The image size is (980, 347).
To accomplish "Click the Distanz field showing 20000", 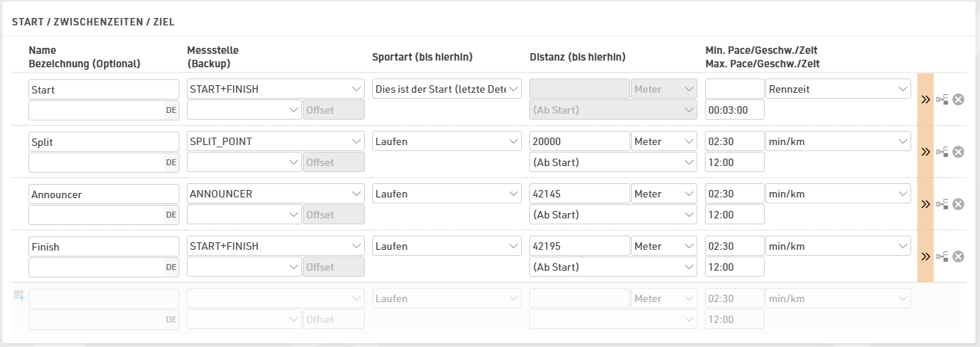I will (x=579, y=141).
